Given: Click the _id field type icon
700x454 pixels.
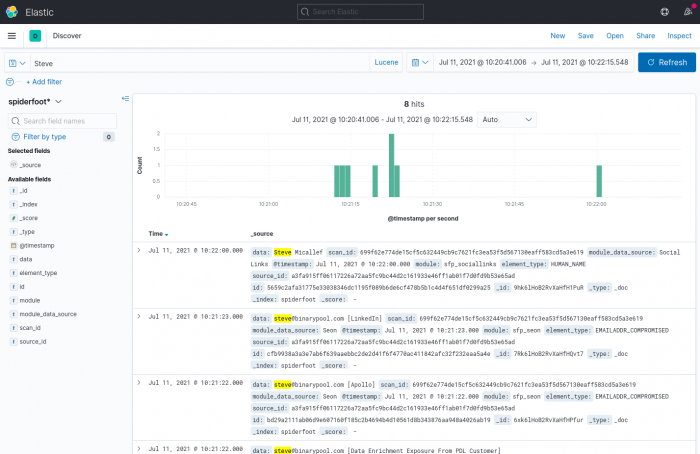Looking at the screenshot, I should point(14,191).
